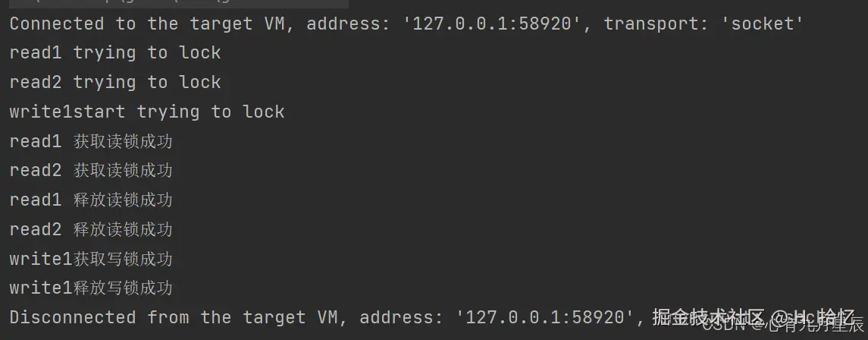Image resolution: width=868 pixels, height=340 pixels.
Task: Click the "write1释放写锁成功" output line
Action: tap(91, 288)
